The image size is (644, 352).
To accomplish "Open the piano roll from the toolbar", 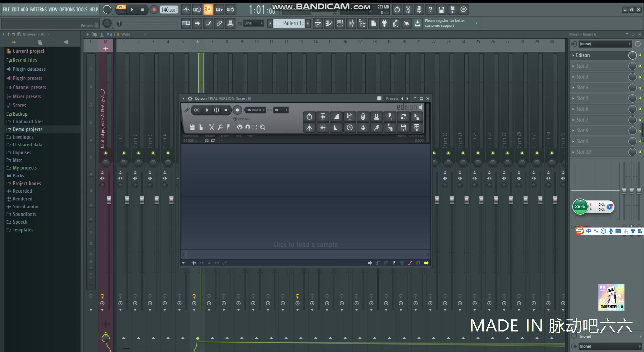I will pyautogui.click(x=329, y=23).
